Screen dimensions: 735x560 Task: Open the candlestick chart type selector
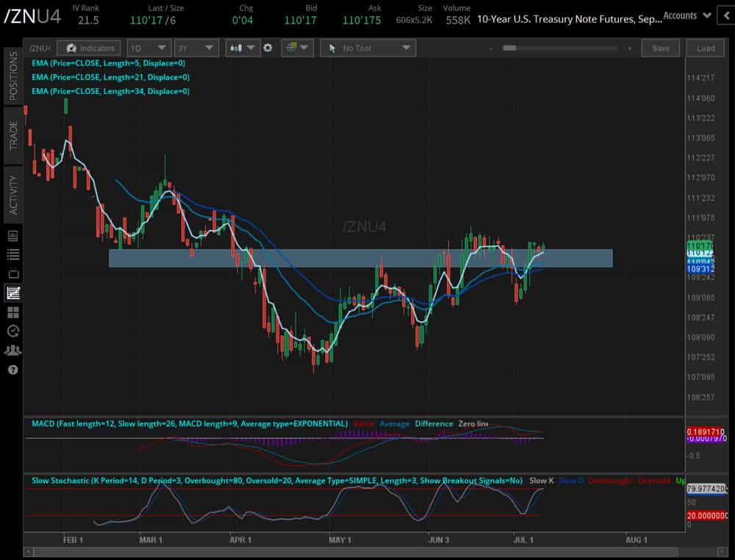click(x=242, y=48)
